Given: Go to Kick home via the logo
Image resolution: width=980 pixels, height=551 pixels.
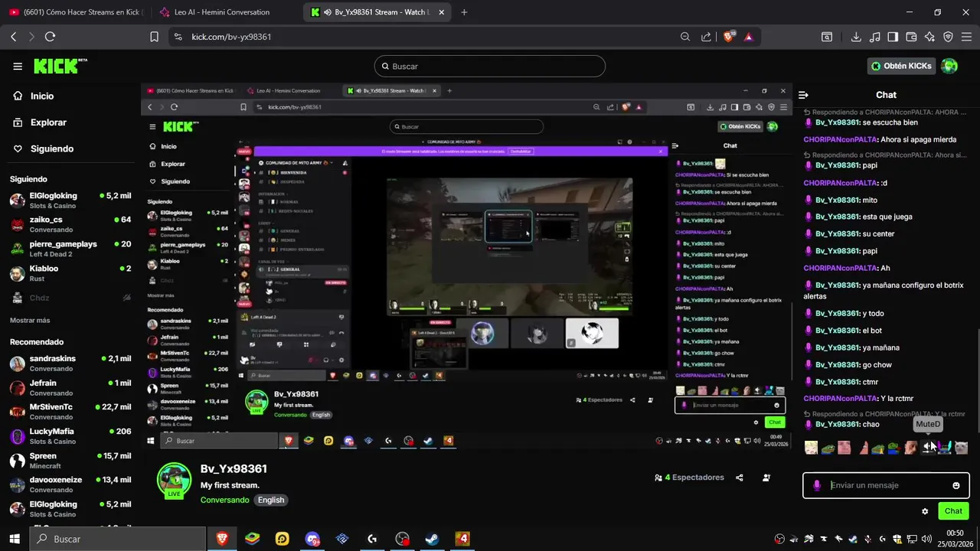Looking at the screenshot, I should coord(60,66).
